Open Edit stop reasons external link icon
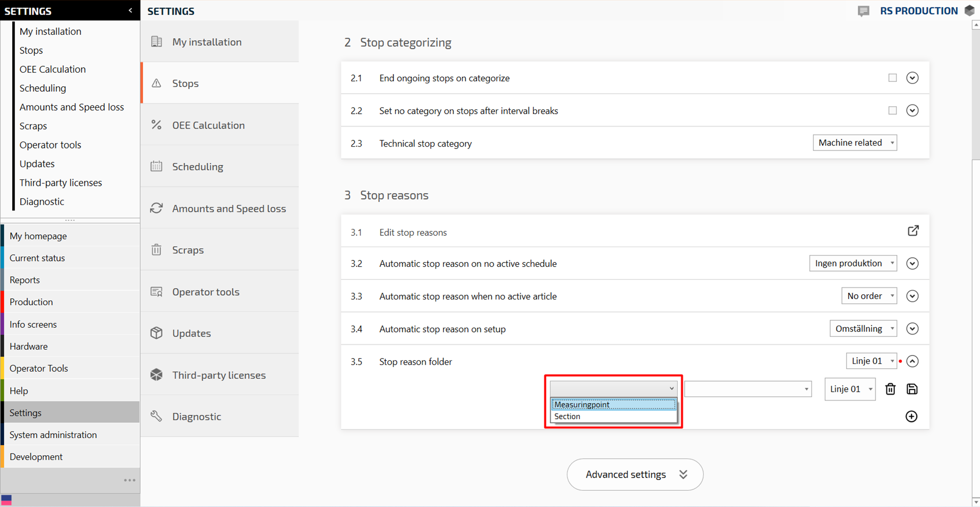The height and width of the screenshot is (507, 980). [x=913, y=231]
